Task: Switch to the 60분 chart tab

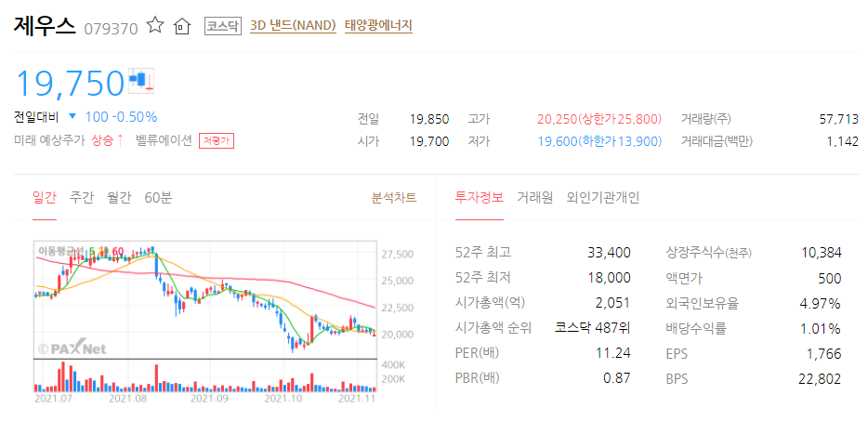Action: [x=158, y=198]
